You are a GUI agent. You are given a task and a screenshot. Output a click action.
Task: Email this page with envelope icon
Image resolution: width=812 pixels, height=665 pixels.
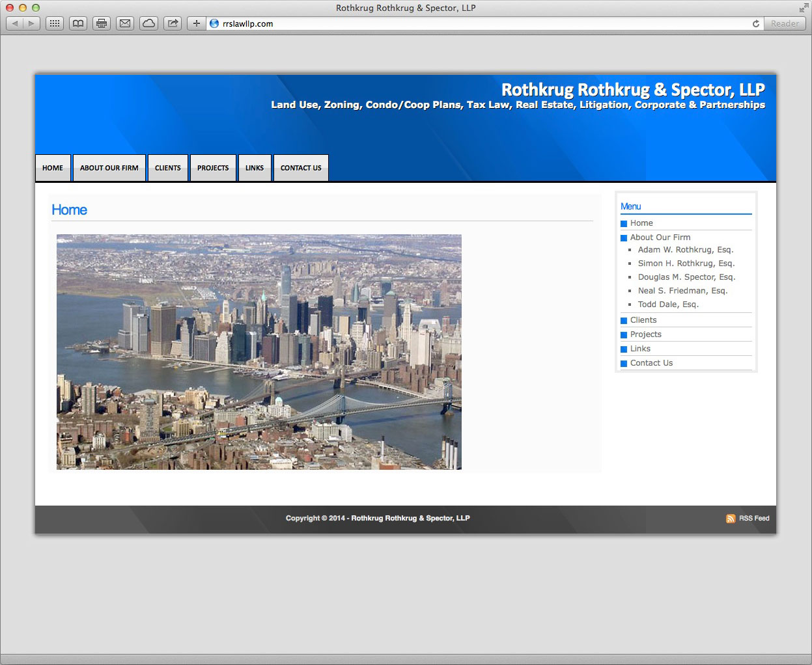tap(125, 23)
